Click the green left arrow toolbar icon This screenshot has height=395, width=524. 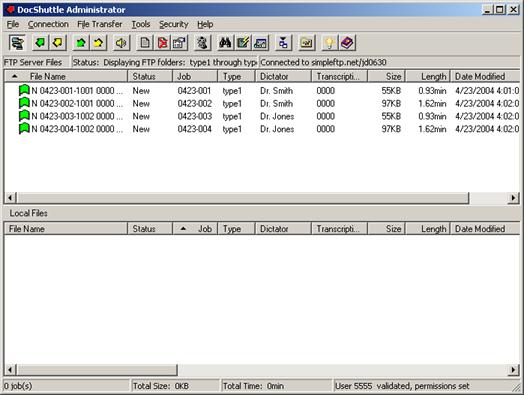coord(40,43)
